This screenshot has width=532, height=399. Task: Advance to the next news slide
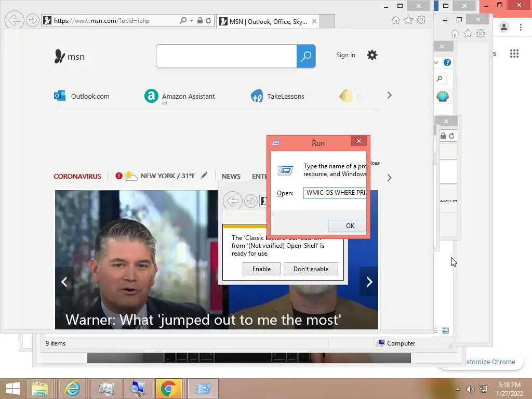369,282
